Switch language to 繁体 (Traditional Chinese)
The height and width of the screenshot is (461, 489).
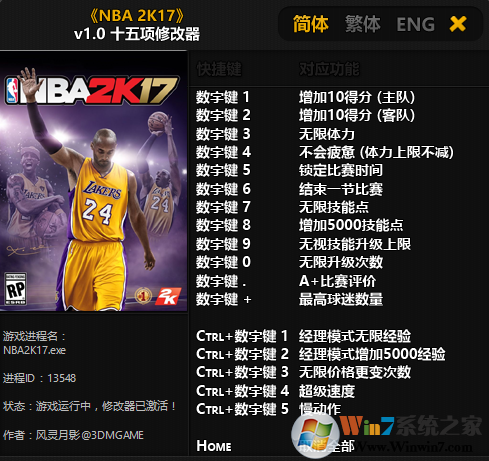tap(362, 24)
